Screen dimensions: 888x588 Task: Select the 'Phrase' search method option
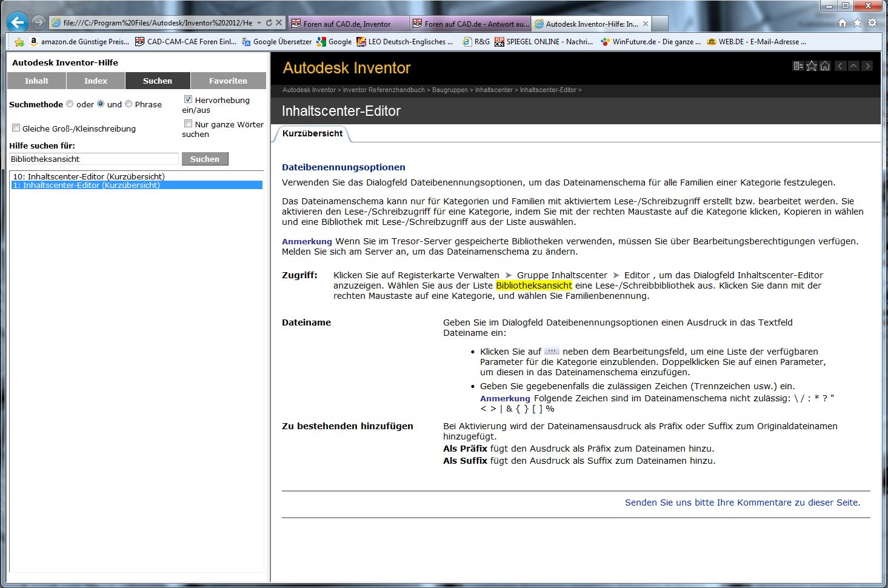coord(129,104)
